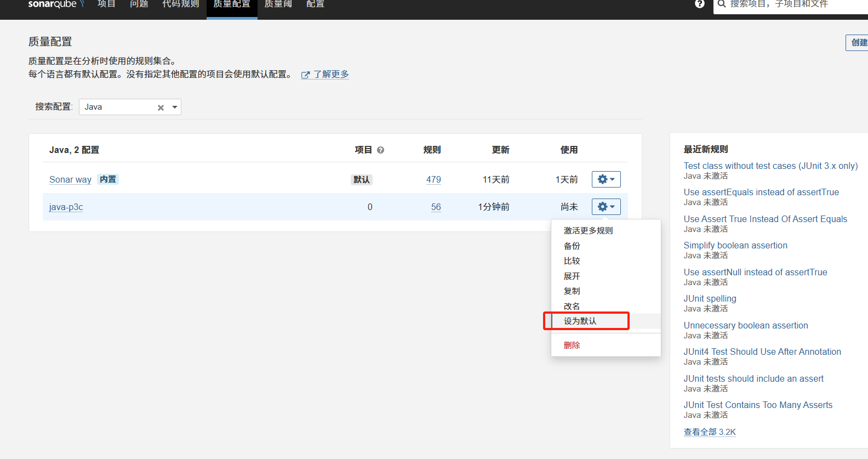Click the 更新 column header
The height and width of the screenshot is (459, 868).
(x=500, y=150)
